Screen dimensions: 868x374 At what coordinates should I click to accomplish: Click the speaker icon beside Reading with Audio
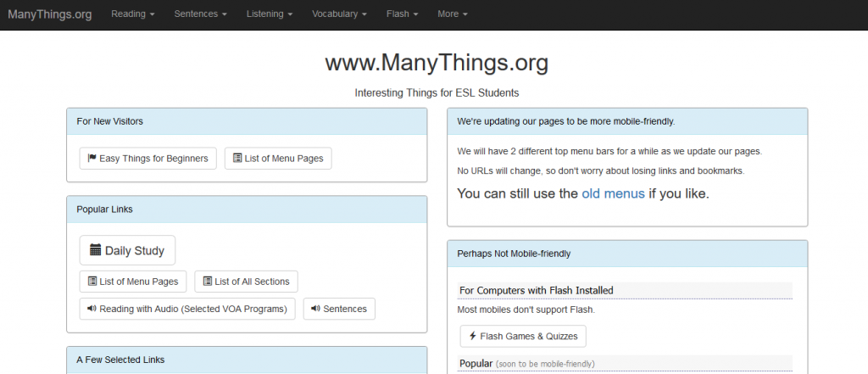[92, 309]
